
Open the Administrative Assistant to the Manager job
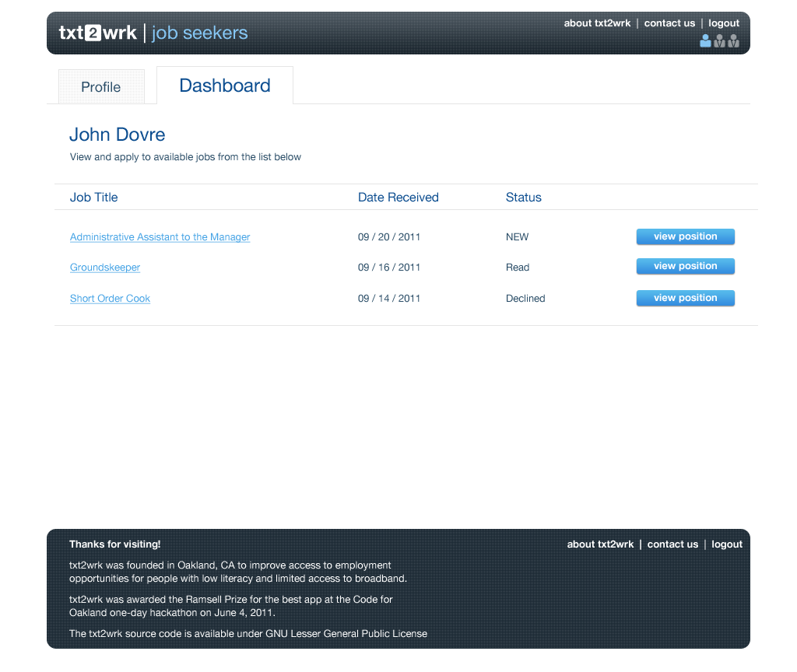click(160, 237)
